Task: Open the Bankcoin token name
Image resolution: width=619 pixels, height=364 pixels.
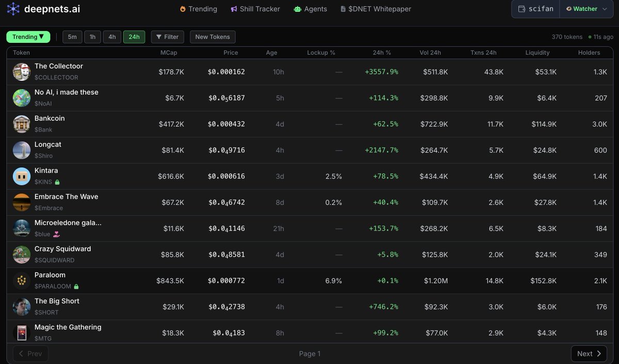Action: 50,118
